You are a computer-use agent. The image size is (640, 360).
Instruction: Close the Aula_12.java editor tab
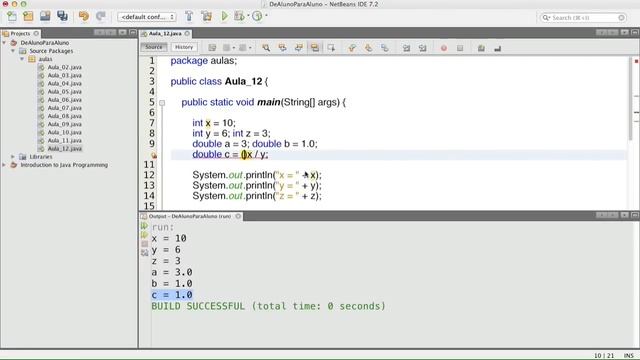(x=187, y=33)
